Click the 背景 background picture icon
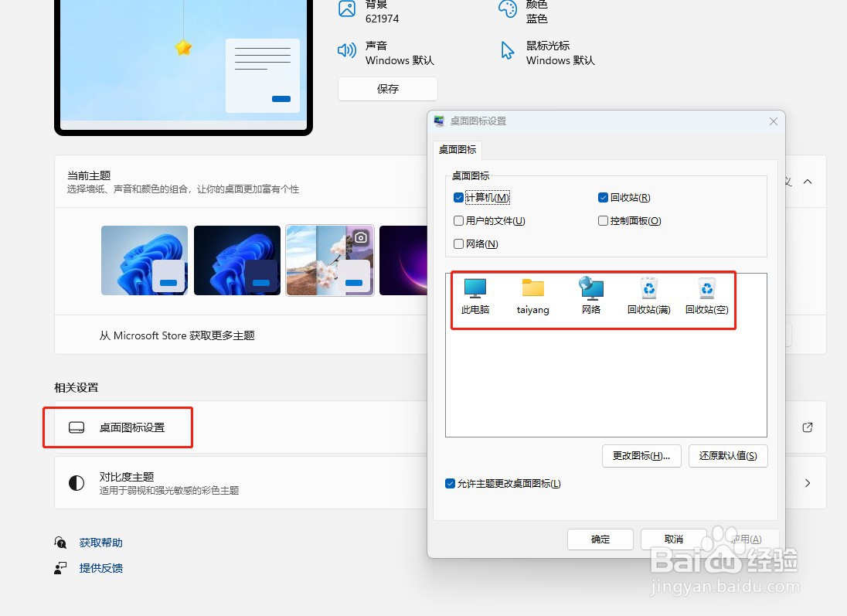 pos(347,9)
